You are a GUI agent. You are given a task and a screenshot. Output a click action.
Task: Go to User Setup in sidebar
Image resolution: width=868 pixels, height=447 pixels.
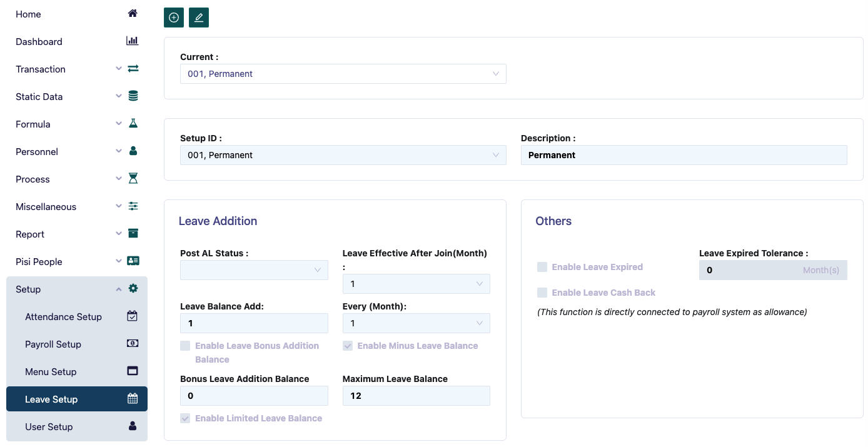[x=49, y=427]
